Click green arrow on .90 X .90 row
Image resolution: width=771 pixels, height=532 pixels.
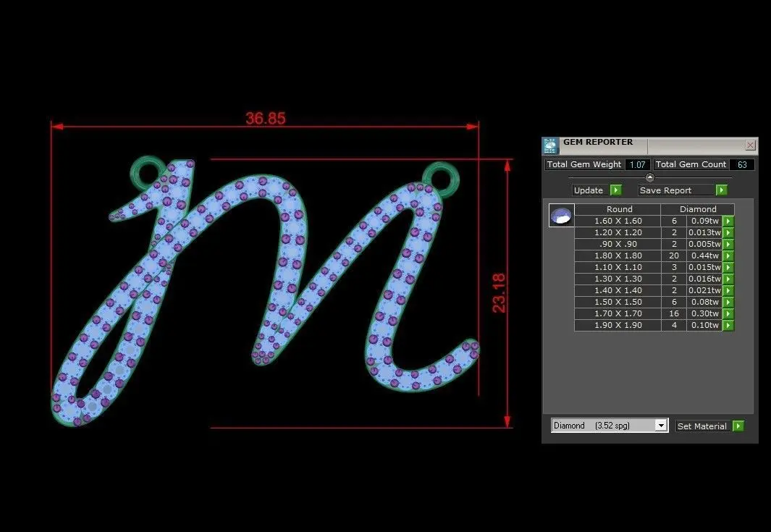[x=728, y=245]
